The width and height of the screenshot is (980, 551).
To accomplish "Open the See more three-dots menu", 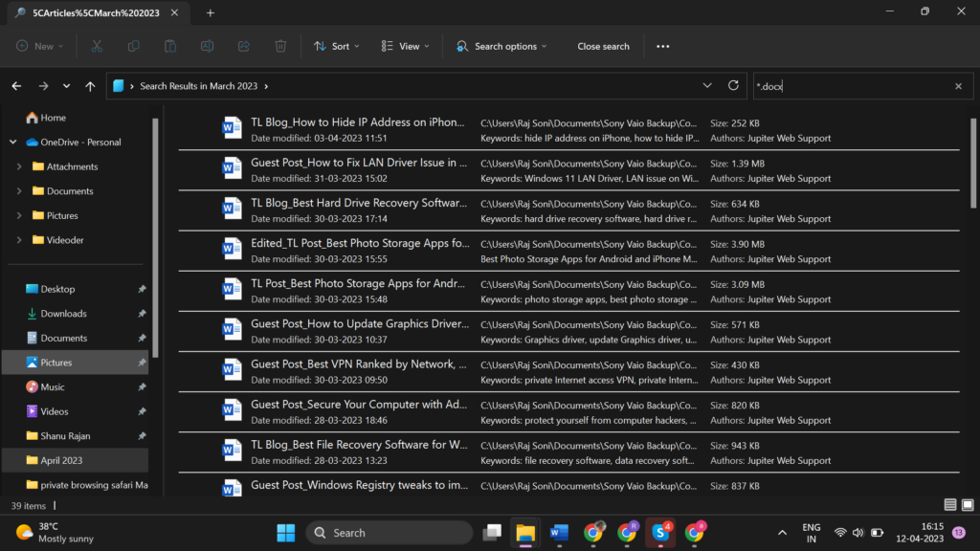I will pyautogui.click(x=662, y=46).
